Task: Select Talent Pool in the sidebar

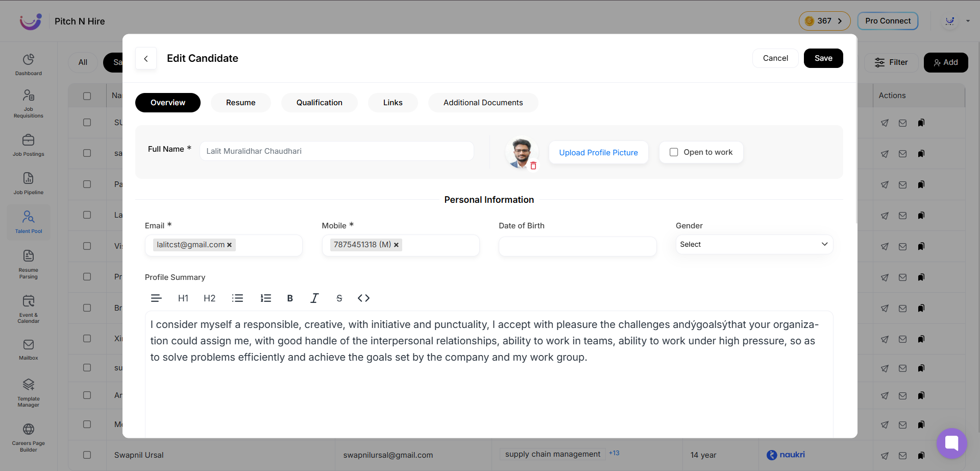Action: point(29,222)
